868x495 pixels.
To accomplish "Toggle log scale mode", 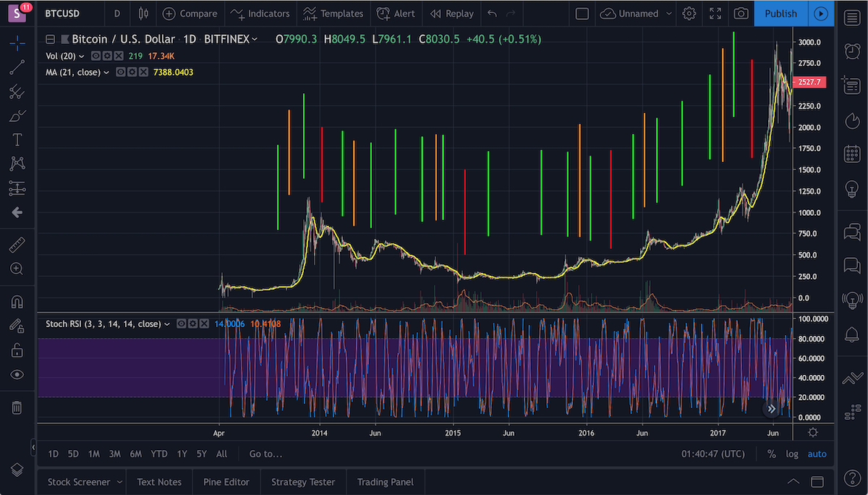I will (792, 454).
